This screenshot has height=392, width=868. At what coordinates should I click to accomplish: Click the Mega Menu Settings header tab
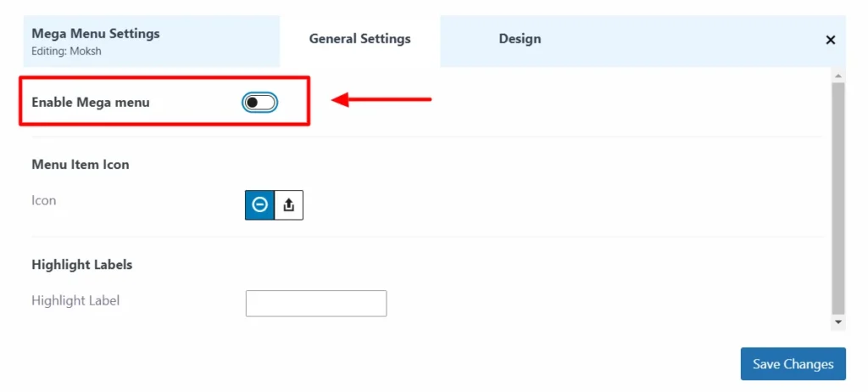[96, 34]
